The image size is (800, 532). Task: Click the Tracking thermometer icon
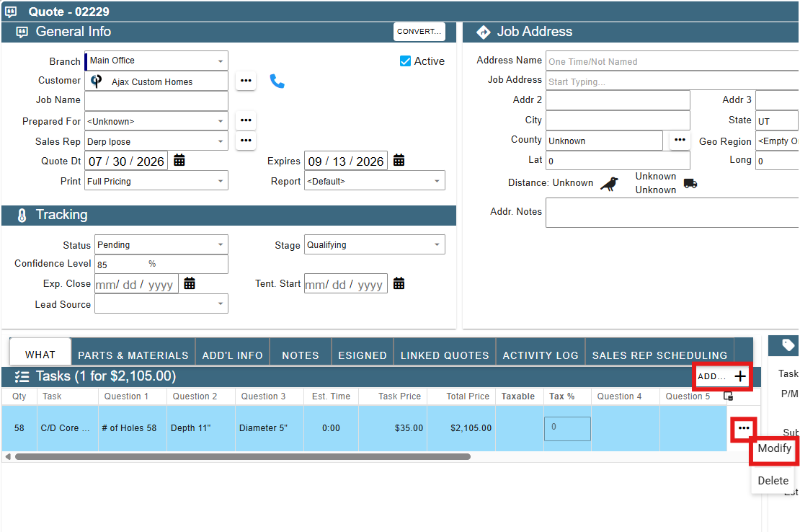click(x=22, y=216)
